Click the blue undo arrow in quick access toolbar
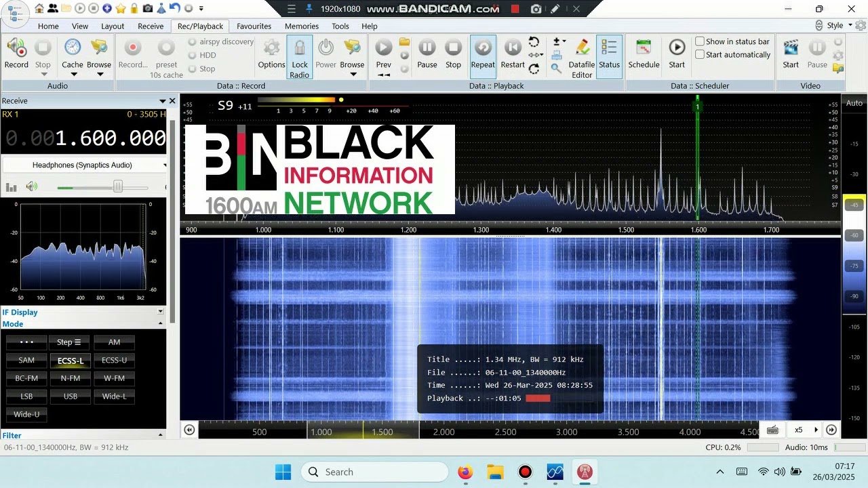 tap(174, 9)
